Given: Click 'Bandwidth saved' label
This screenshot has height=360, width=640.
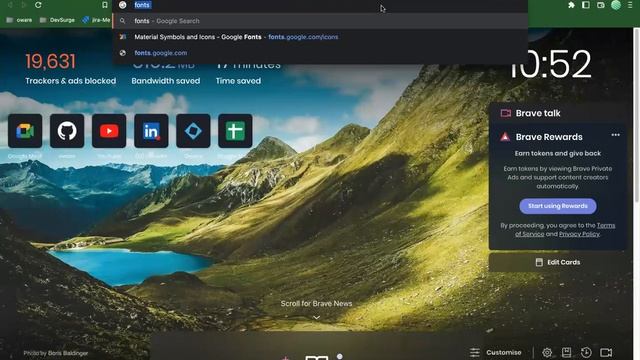Looking at the screenshot, I should coord(166,81).
